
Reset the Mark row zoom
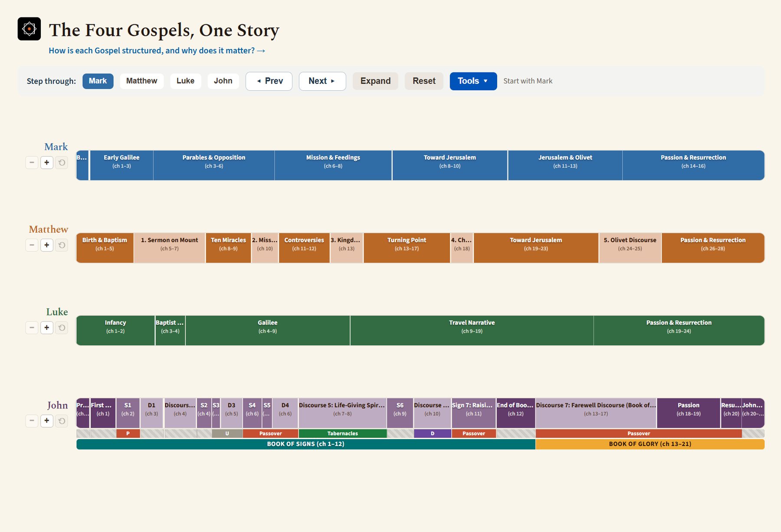click(x=62, y=163)
